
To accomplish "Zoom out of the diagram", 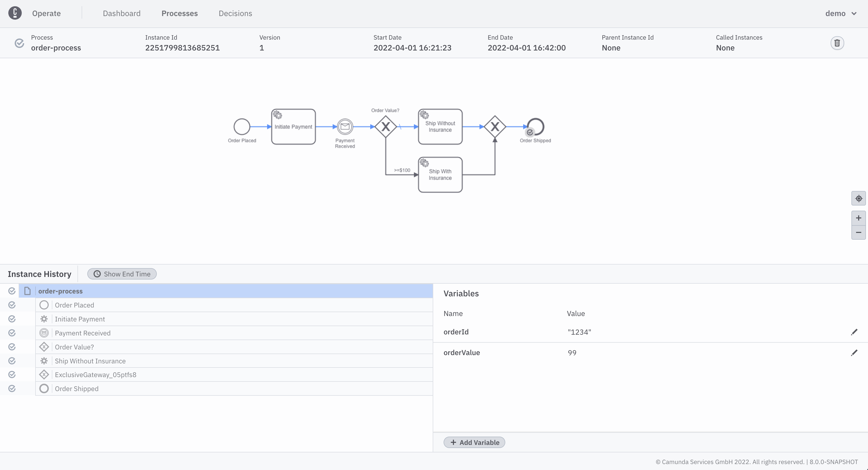I will [859, 232].
